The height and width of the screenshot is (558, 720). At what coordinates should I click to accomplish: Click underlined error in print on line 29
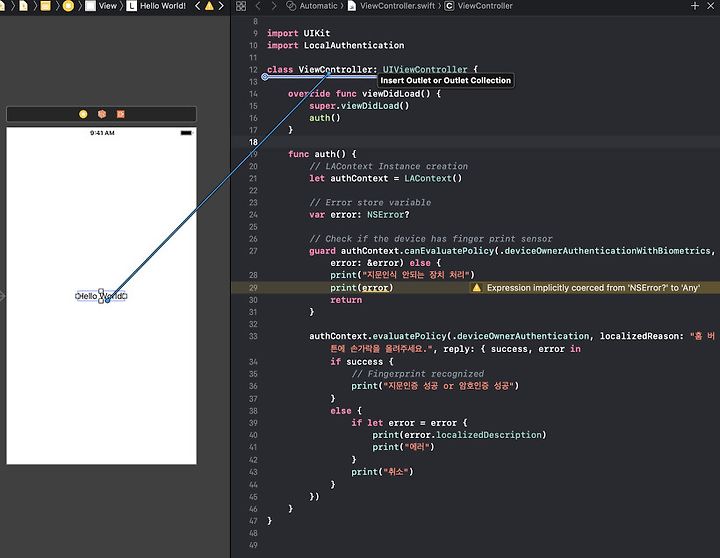375,287
